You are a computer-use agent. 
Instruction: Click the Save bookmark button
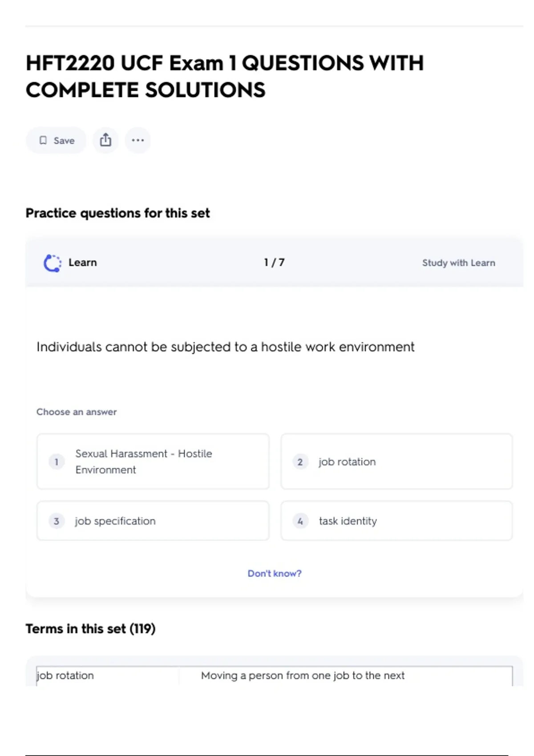click(56, 141)
